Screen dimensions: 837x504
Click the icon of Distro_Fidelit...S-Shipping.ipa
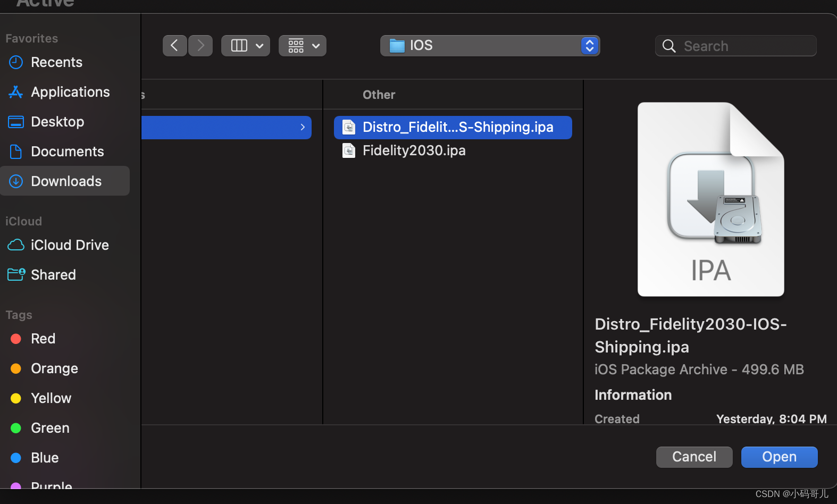[349, 127]
